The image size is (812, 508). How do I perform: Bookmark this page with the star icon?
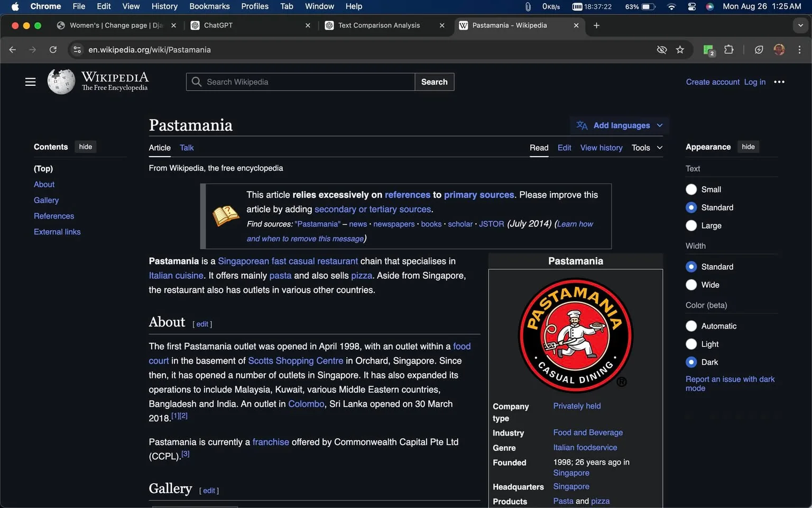pos(680,49)
